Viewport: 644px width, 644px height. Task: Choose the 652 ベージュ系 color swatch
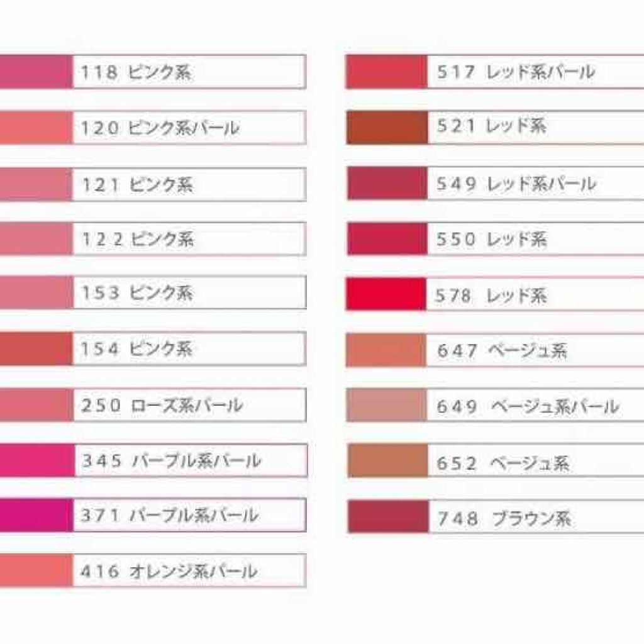pos(386,461)
